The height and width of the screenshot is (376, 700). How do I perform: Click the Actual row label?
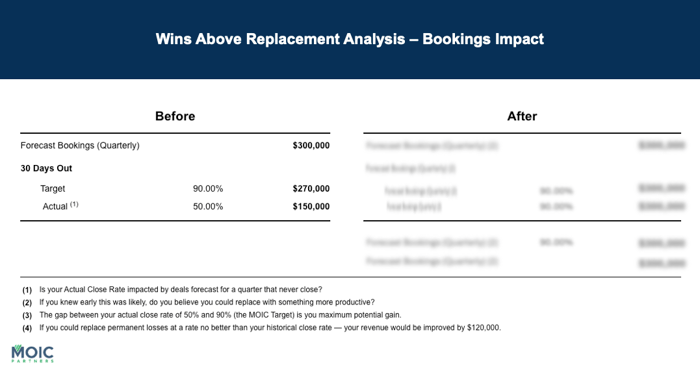click(x=55, y=207)
